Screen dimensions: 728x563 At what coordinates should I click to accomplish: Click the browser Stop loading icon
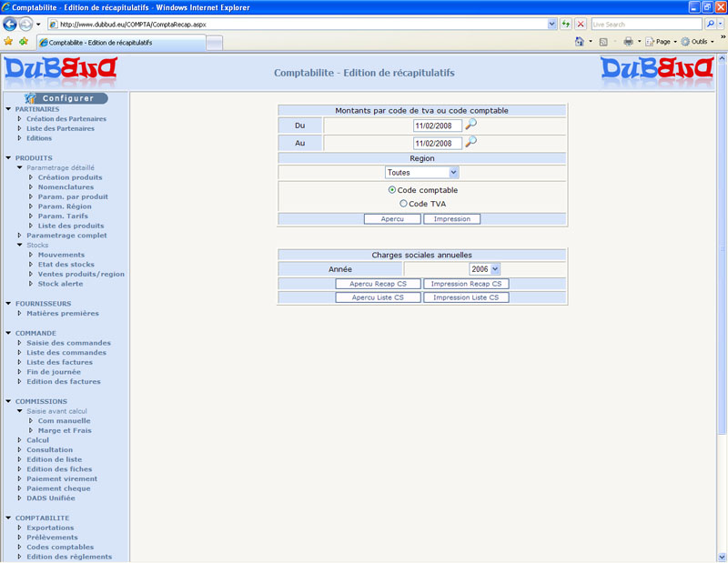(x=580, y=24)
